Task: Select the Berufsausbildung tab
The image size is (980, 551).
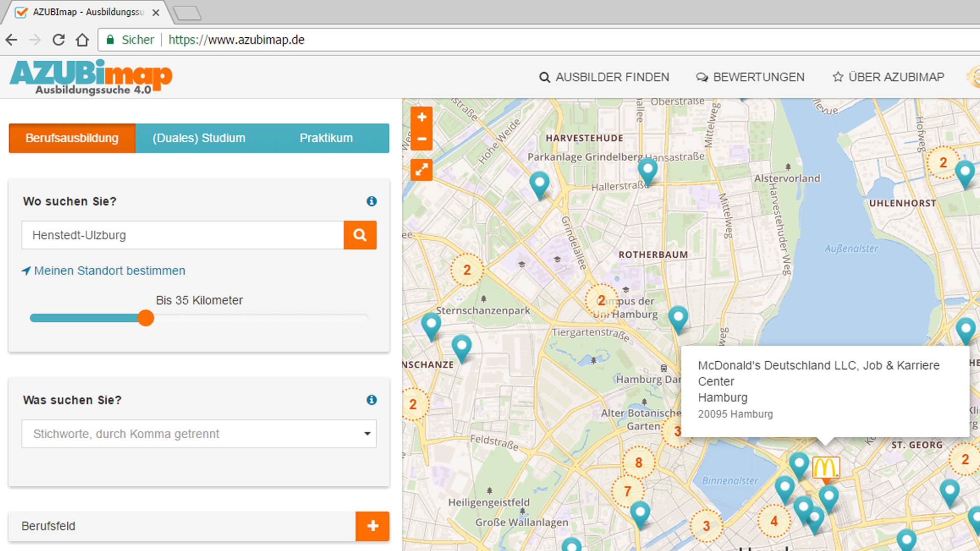Action: click(72, 138)
